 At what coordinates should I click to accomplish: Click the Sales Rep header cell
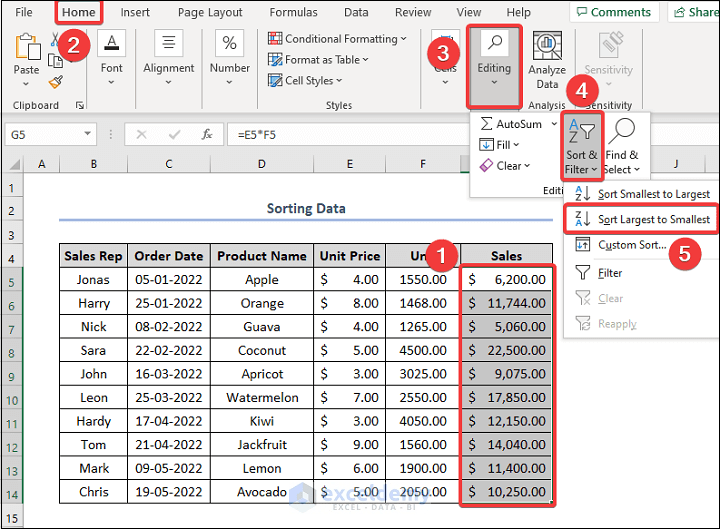93,256
